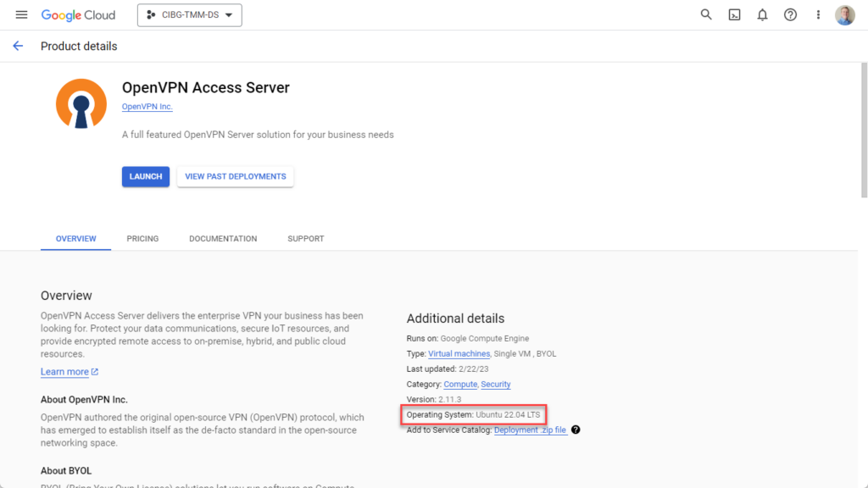The image size is (868, 488).
Task: Open the main navigation hamburger menu
Action: point(21,15)
